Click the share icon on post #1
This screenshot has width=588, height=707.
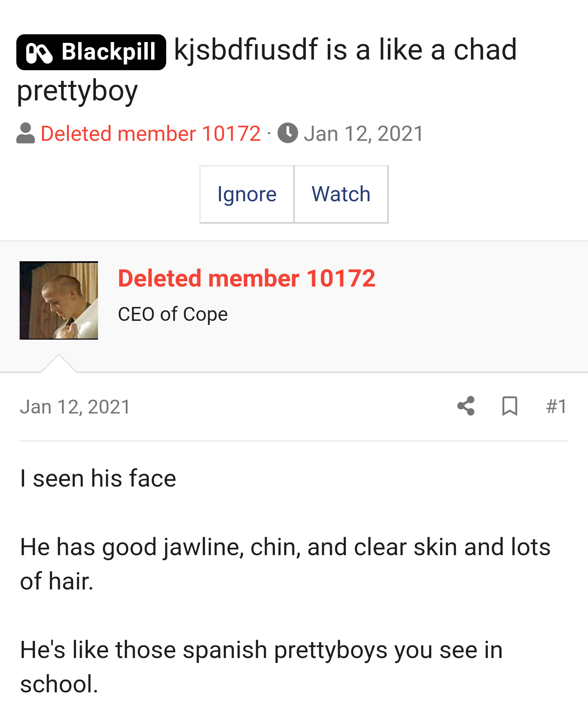tap(466, 406)
